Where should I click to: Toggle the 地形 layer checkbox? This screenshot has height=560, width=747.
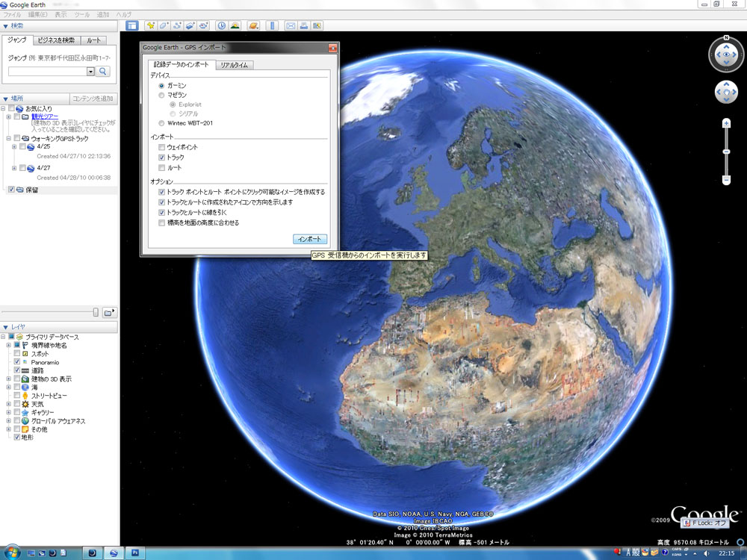click(x=17, y=437)
